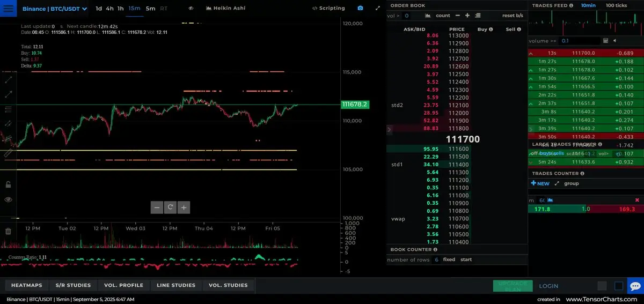The height and width of the screenshot is (304, 644).
Task: Expand the 3m 39s trade row chevron
Action: pos(531,129)
